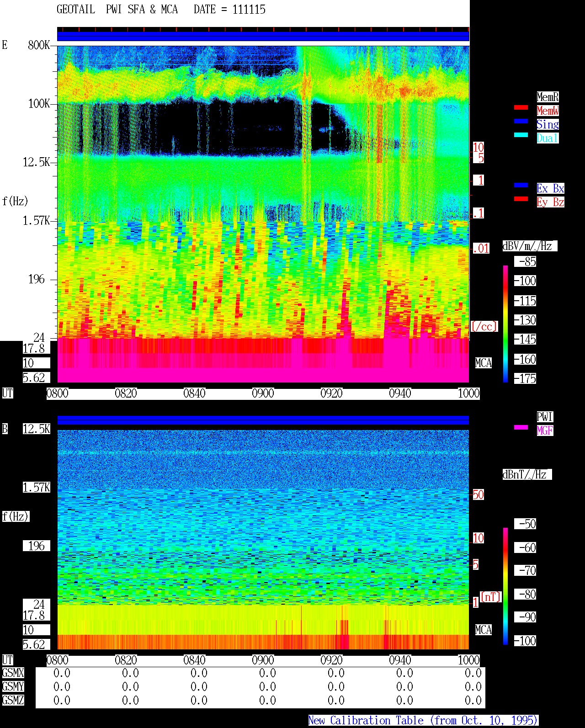Click the [/cc] density axis label
This screenshot has height=728, width=585.
(x=484, y=327)
